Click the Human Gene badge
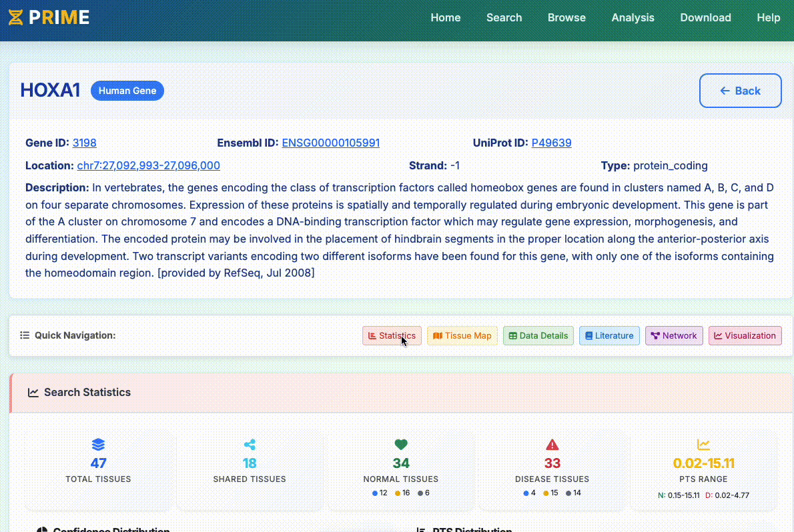This screenshot has height=532, width=794. pos(127,91)
